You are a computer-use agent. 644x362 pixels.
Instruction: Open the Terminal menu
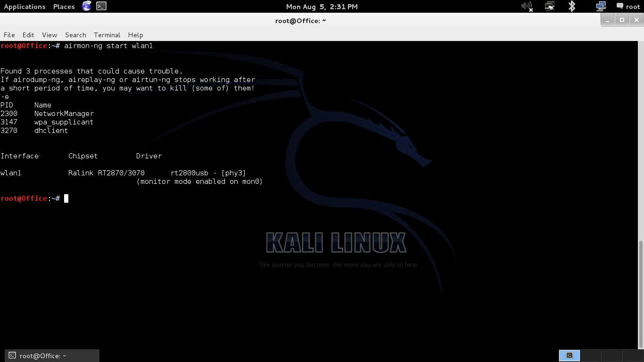click(x=107, y=35)
